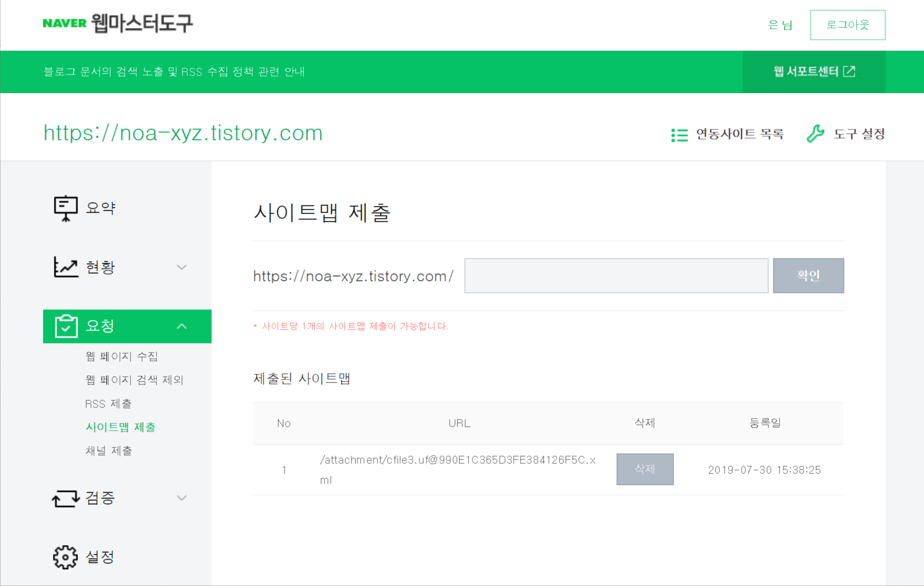Focus the sitemap URL input field
Screen dimensions: 924x586
[616, 276]
